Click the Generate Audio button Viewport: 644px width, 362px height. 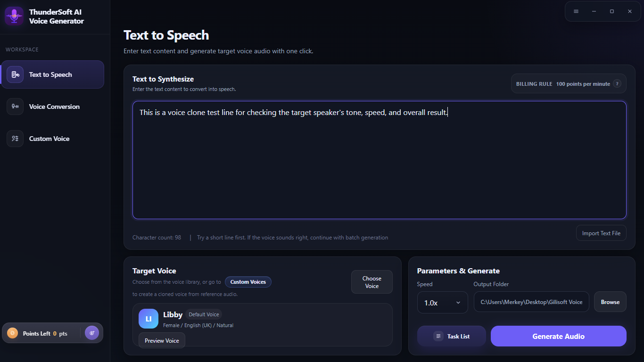pyautogui.click(x=559, y=336)
